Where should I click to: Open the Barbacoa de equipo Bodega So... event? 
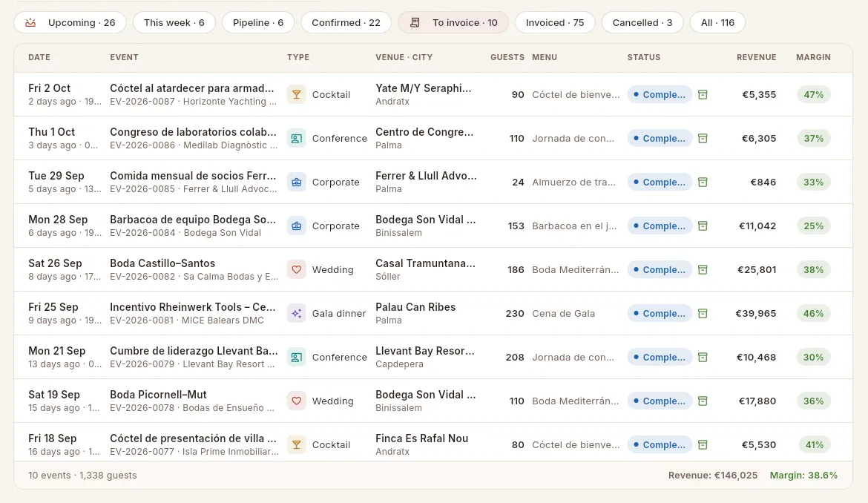pos(193,219)
